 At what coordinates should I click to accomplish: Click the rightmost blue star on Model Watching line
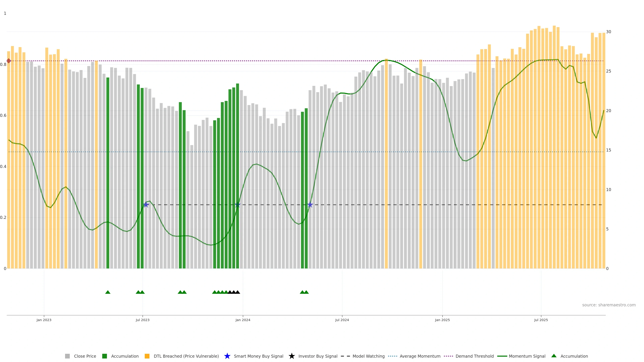point(310,205)
